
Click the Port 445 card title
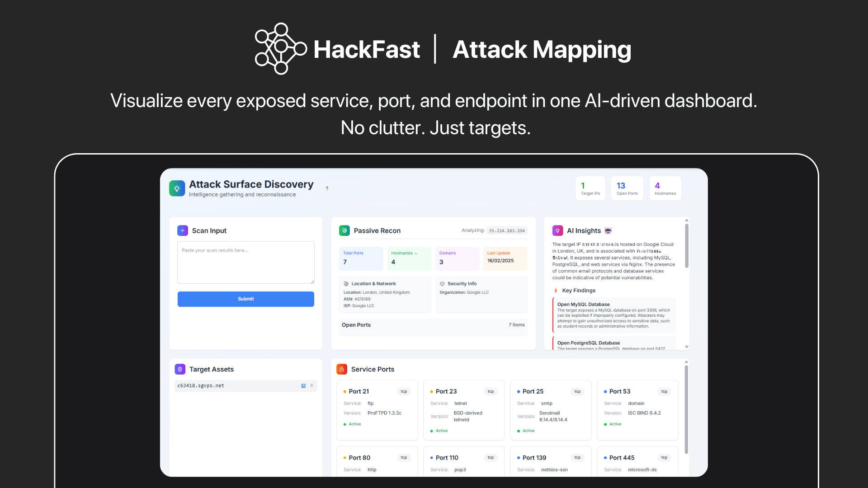(x=622, y=458)
